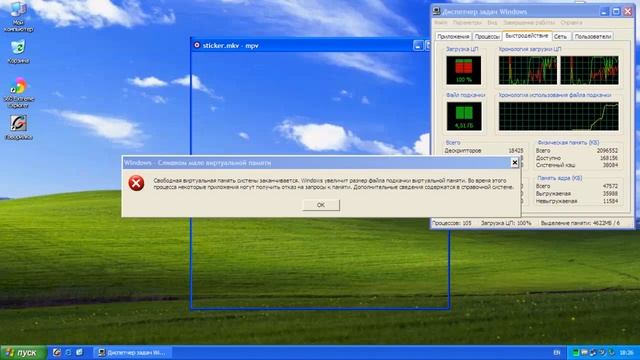Click the page file usage history graph
Viewport: 640px width, 360px height.
point(558,116)
